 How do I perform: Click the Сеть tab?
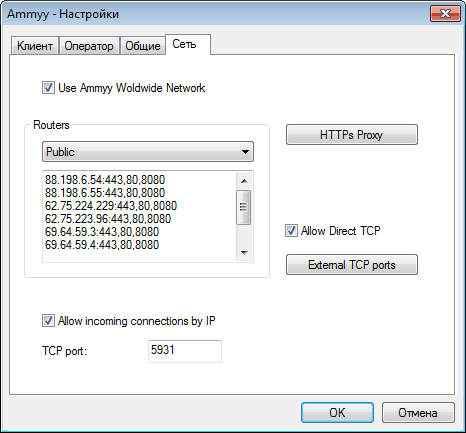[x=188, y=44]
